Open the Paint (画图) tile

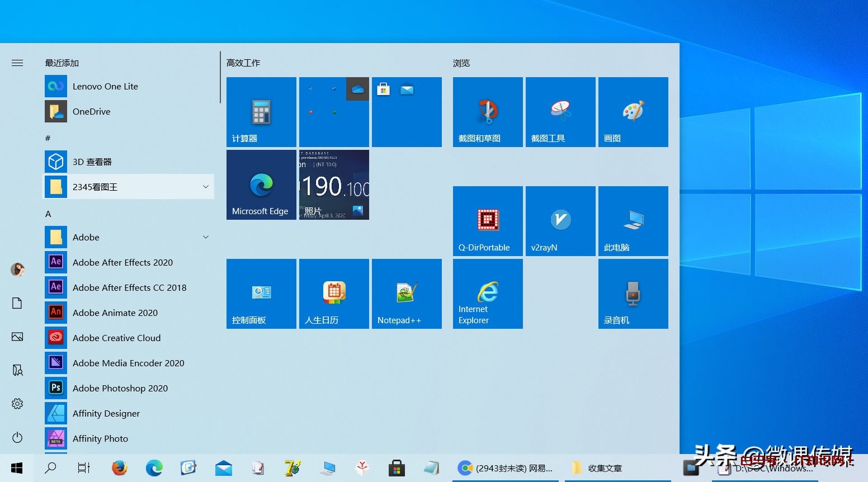tap(633, 112)
